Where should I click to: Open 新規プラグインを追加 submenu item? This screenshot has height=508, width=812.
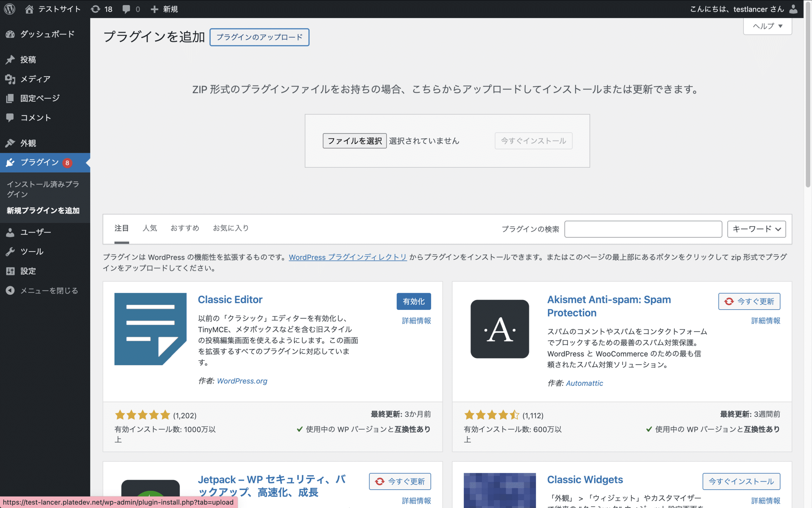43,211
